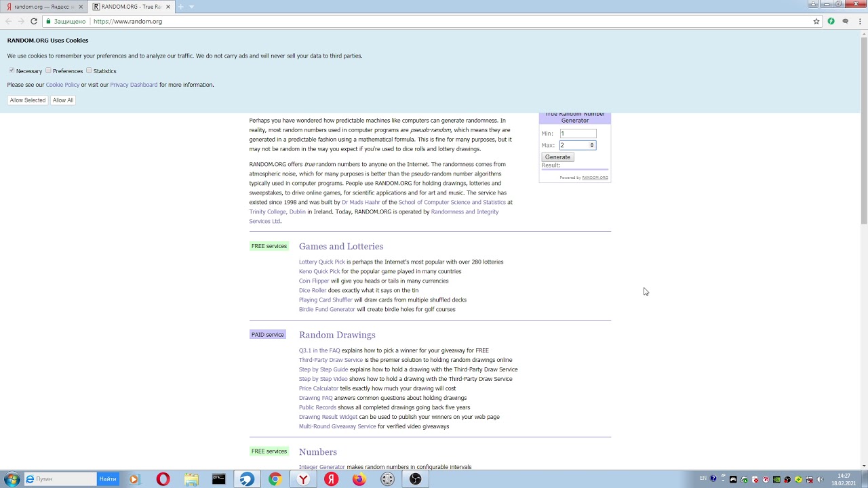Bookmark this page with the star icon

click(816, 21)
